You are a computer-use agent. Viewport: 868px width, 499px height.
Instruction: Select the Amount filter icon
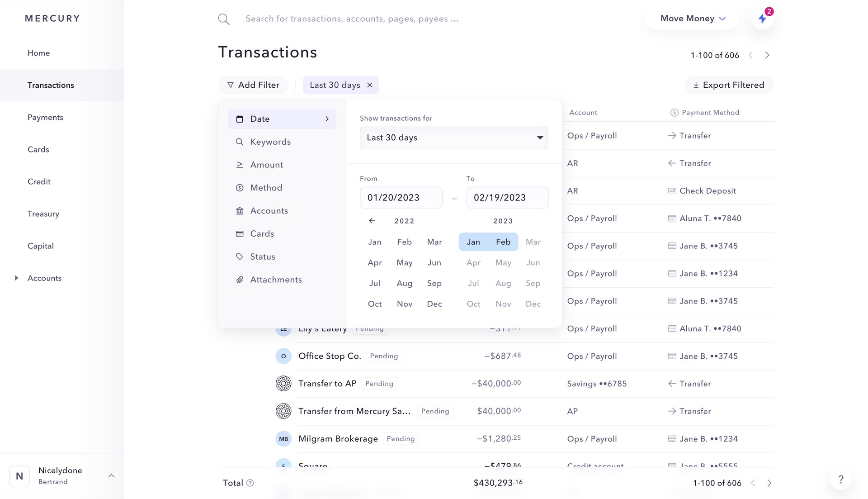coord(240,165)
